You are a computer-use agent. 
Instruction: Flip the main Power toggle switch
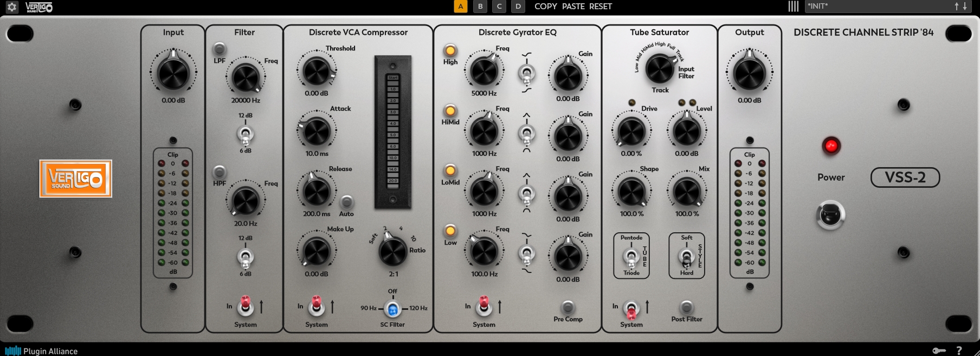(x=830, y=215)
